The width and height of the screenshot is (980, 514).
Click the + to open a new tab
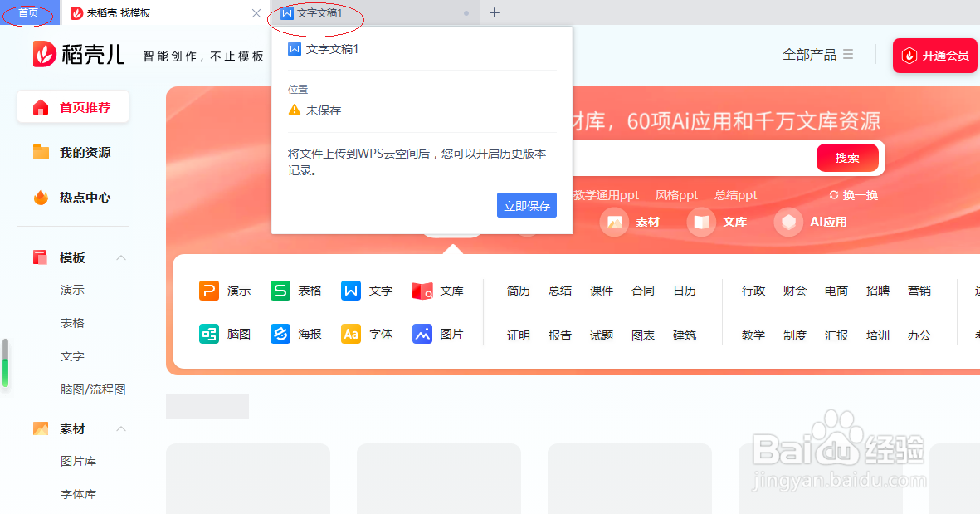496,12
